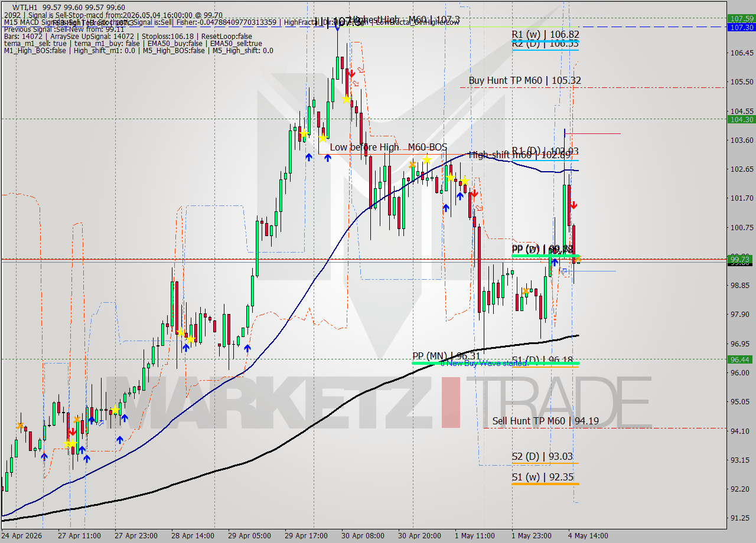The width and height of the screenshot is (756, 543).
Task: Click the 1 May 23:00 time axis label
Action: [533, 536]
